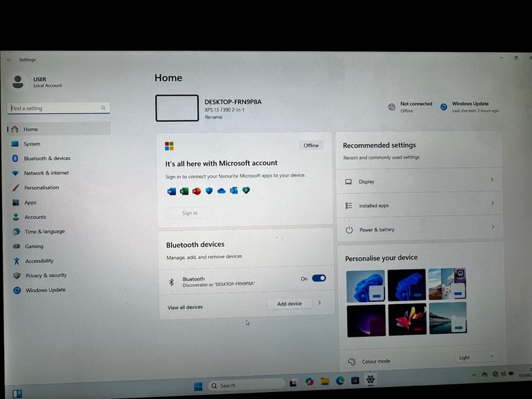
Task: Click View all devices
Action: pos(185,308)
